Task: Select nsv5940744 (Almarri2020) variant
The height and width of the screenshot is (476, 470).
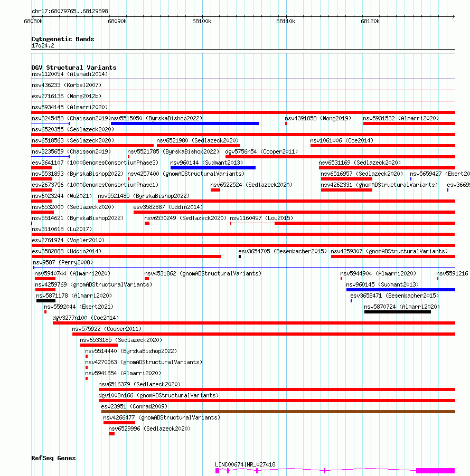Action: [72, 273]
